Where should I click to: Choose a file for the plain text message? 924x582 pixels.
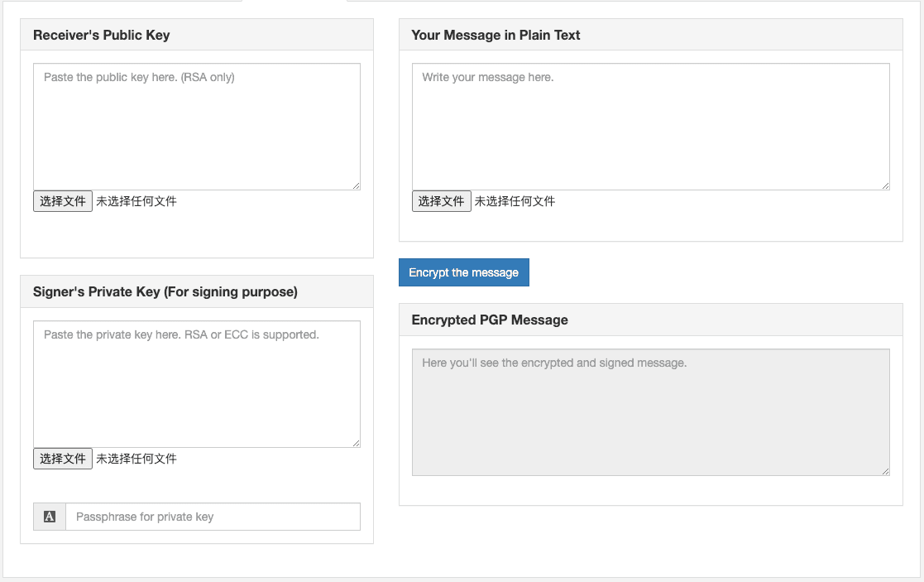(442, 201)
